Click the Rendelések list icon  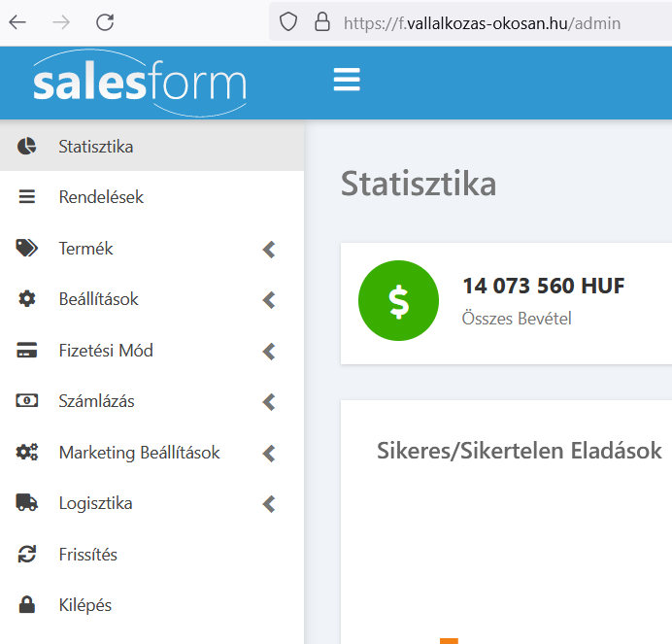(26, 197)
